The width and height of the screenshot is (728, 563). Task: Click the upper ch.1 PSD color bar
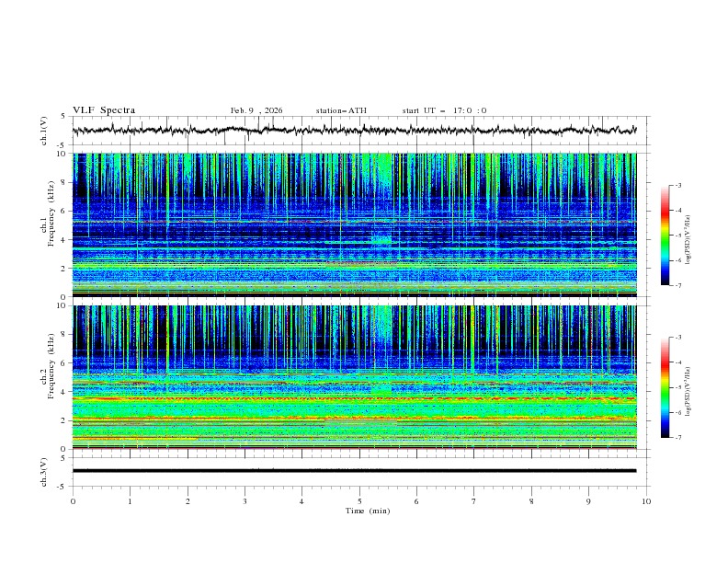tap(665, 236)
